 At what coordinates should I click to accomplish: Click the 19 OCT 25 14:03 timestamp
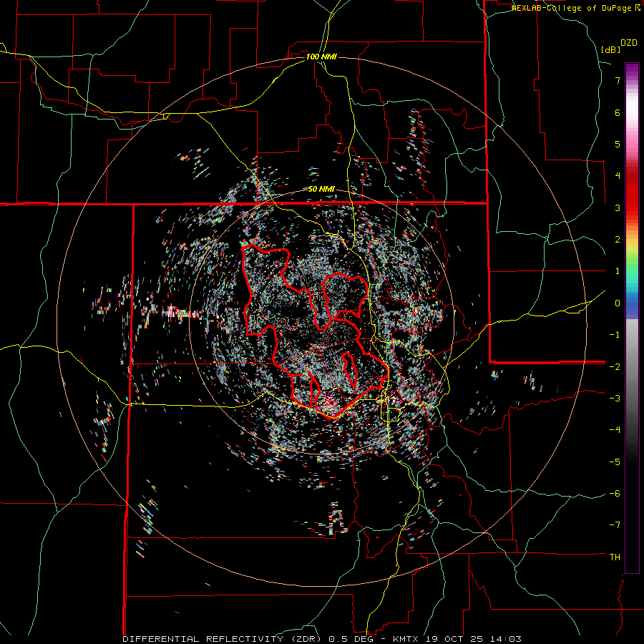[473, 639]
